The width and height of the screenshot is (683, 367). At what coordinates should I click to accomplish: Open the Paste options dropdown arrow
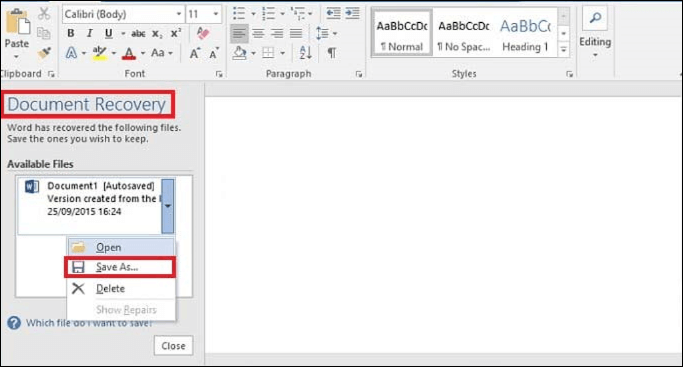pyautogui.click(x=16, y=57)
